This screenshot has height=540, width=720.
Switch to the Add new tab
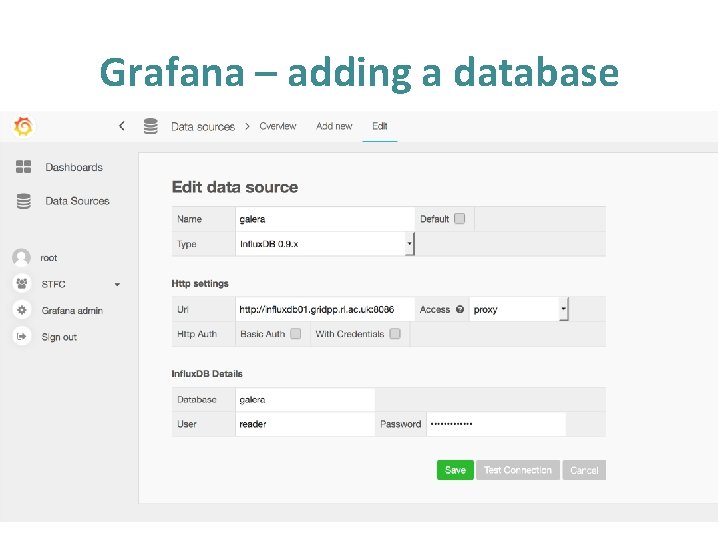click(334, 126)
